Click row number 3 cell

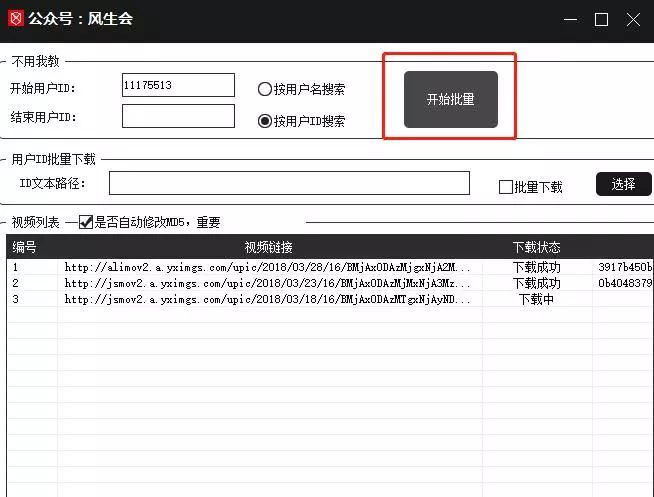click(x=15, y=299)
